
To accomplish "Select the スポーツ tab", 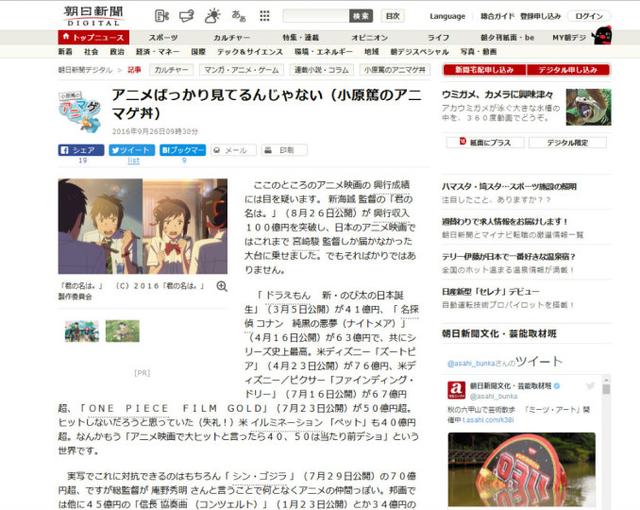I will 163,38.
